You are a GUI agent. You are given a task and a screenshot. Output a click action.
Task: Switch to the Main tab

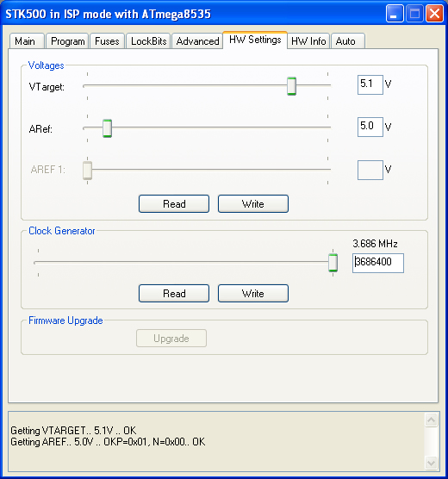coord(27,41)
